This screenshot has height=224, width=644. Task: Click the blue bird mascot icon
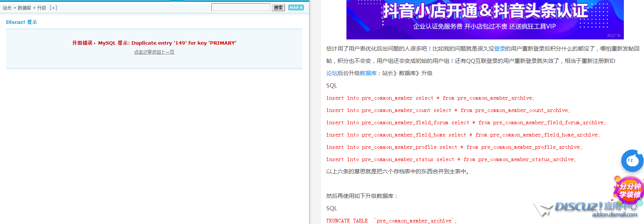tap(632, 161)
